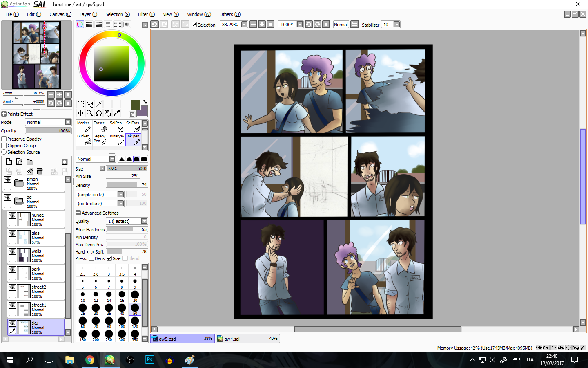Screen dimensions: 588x368
Task: Enable Preserve Opacity checkbox
Action: pyautogui.click(x=4, y=139)
